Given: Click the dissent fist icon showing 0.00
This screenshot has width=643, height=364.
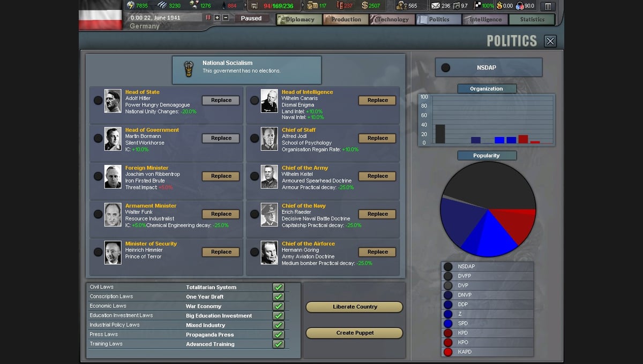Looking at the screenshot, I should [x=499, y=6].
